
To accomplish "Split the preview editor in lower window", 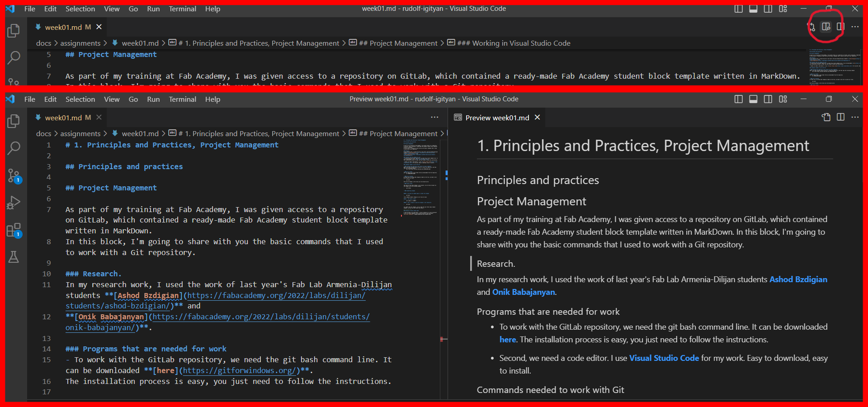I will pos(840,117).
